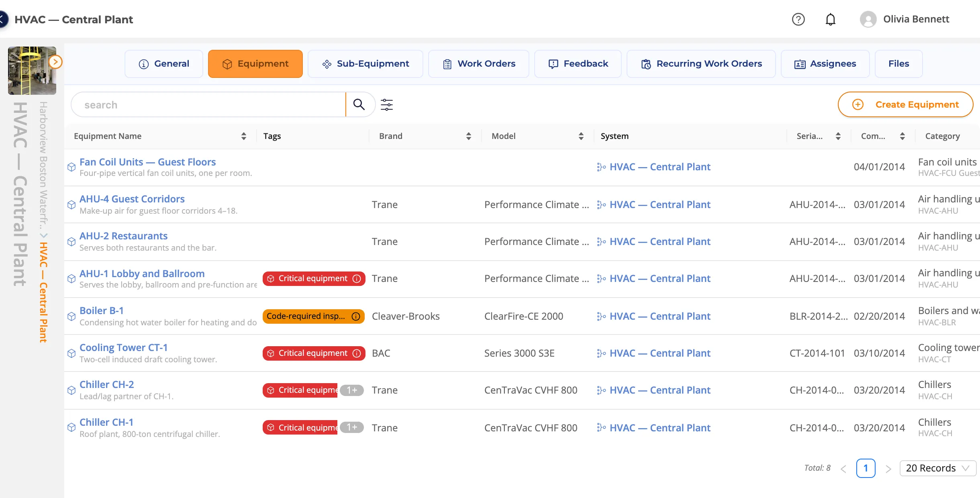Click Create Equipment button

coord(905,104)
